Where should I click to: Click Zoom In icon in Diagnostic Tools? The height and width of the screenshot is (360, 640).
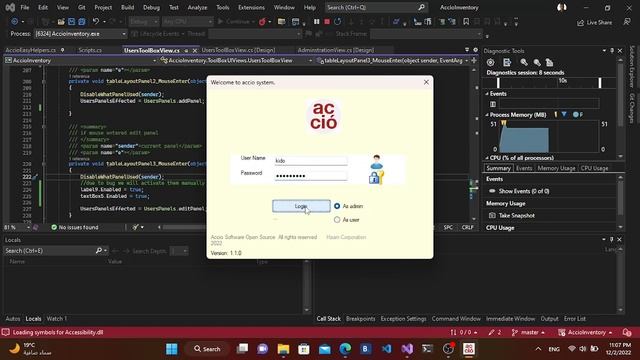[x=524, y=62]
